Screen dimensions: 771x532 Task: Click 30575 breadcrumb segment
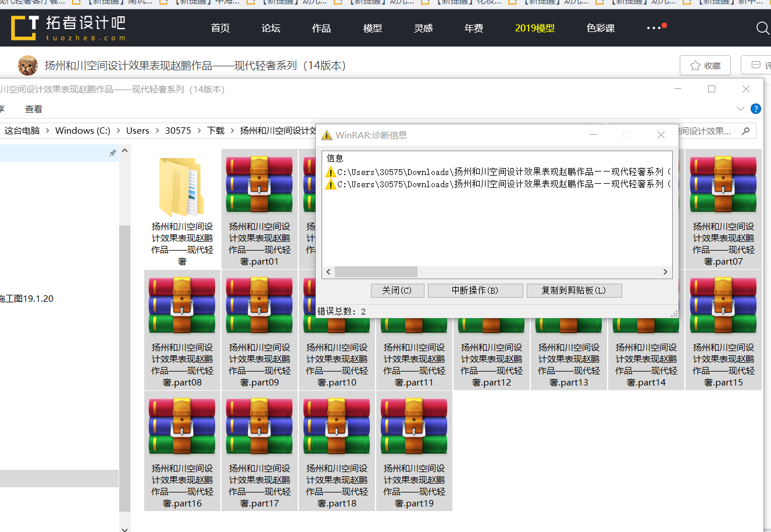[178, 130]
